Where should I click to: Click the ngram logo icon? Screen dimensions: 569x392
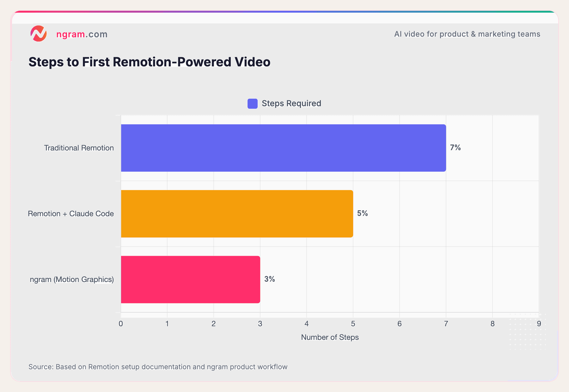click(39, 34)
